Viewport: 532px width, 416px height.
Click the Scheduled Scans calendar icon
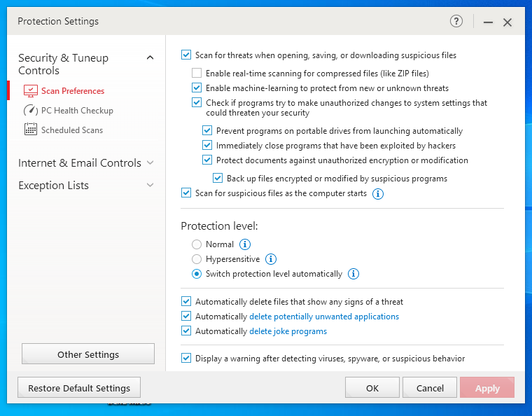tap(30, 130)
